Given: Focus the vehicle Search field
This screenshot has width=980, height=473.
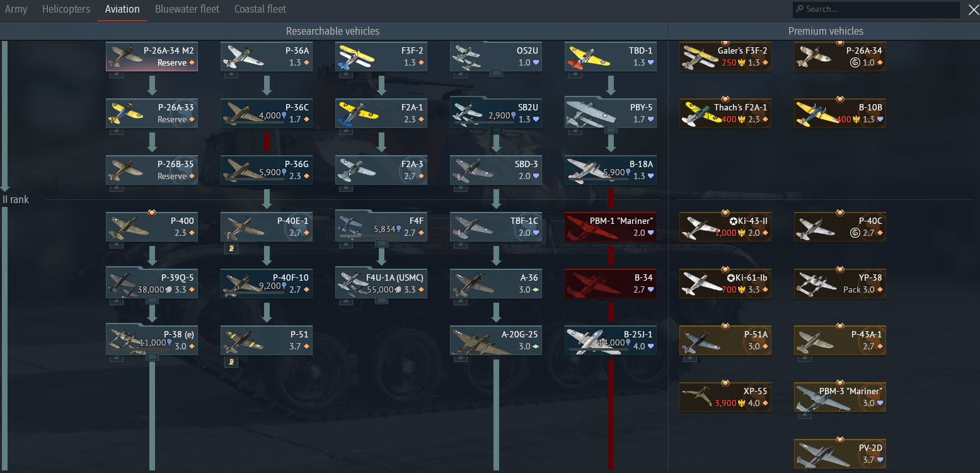Looking at the screenshot, I should (876, 9).
